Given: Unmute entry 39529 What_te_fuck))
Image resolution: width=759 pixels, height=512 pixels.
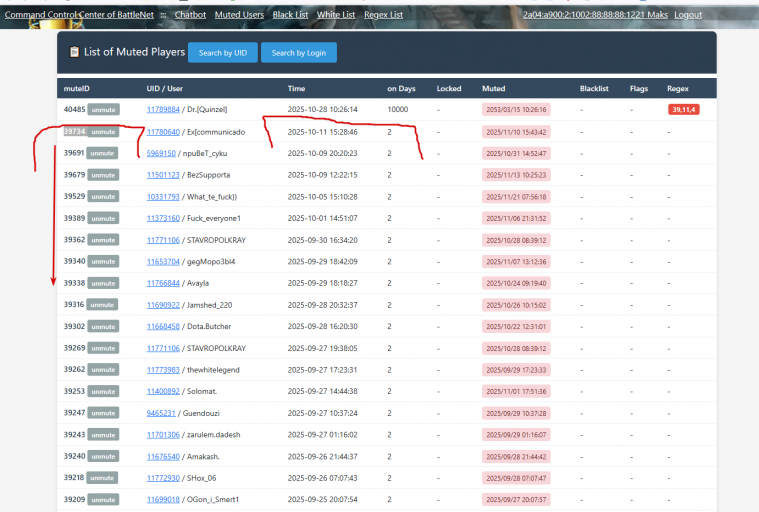Looking at the screenshot, I should tap(104, 196).
